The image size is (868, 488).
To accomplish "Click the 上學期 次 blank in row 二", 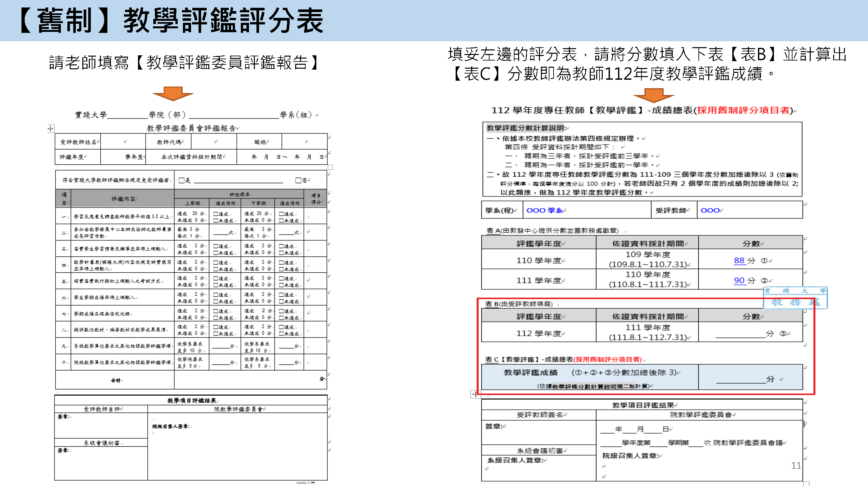I will pos(221,233).
